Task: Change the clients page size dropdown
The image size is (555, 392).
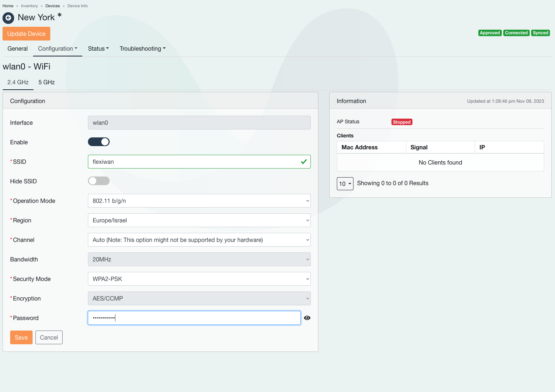Action: (x=345, y=183)
